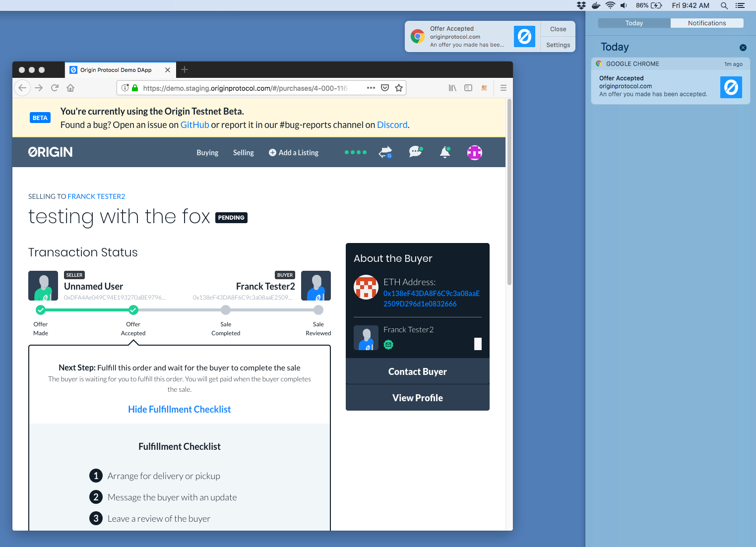The height and width of the screenshot is (547, 756).
Task: Open the MetaMask fox extension
Action: tap(484, 88)
